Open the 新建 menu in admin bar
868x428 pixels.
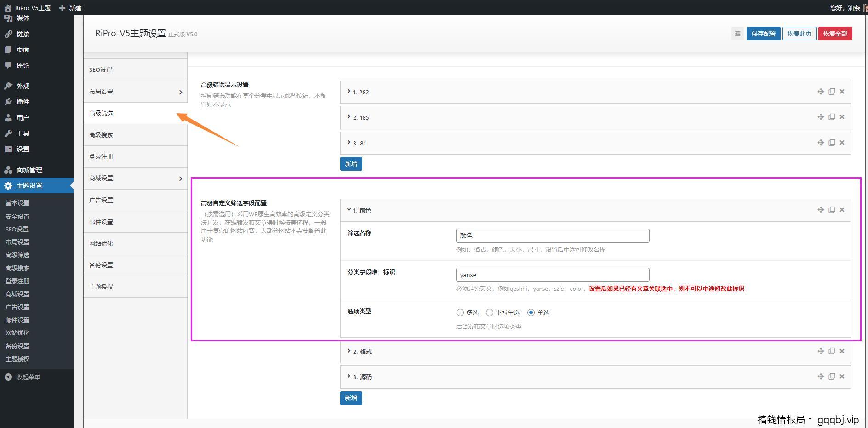click(x=70, y=7)
